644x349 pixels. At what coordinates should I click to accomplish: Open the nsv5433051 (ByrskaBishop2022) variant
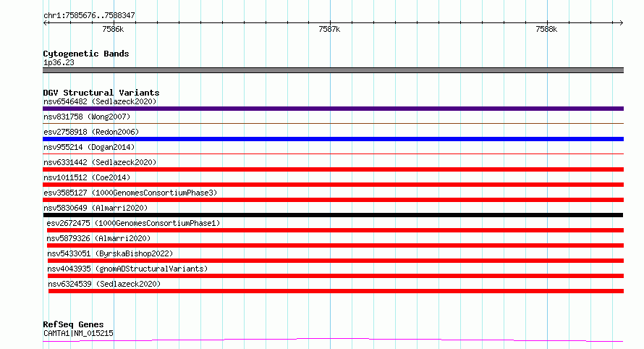[x=110, y=253]
